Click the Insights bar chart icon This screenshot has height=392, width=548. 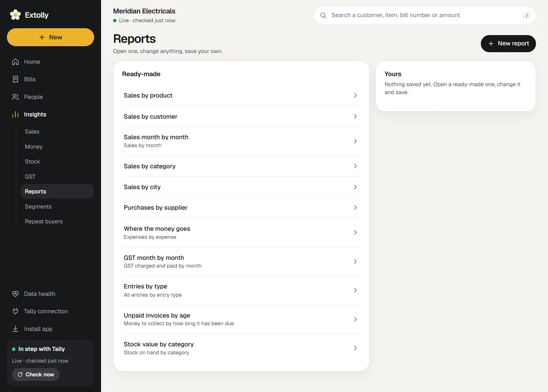[x=15, y=114]
